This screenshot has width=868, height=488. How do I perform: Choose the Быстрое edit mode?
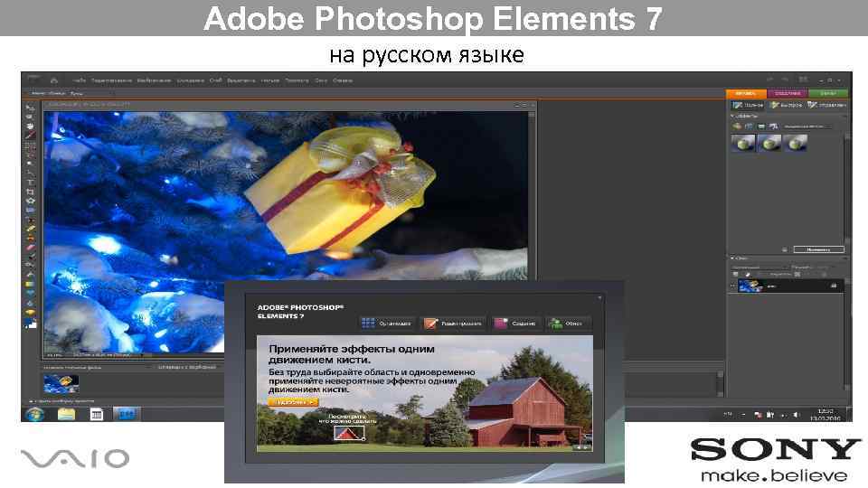(786, 105)
